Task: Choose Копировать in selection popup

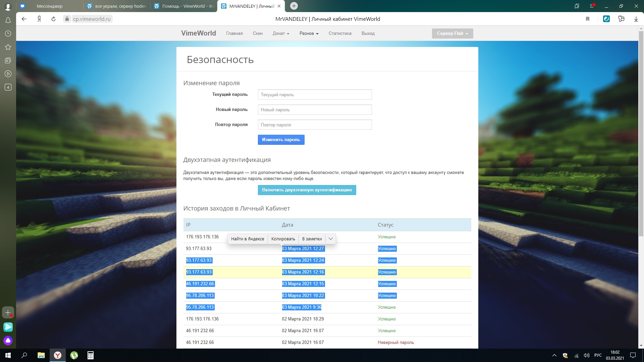Action: 283,239
